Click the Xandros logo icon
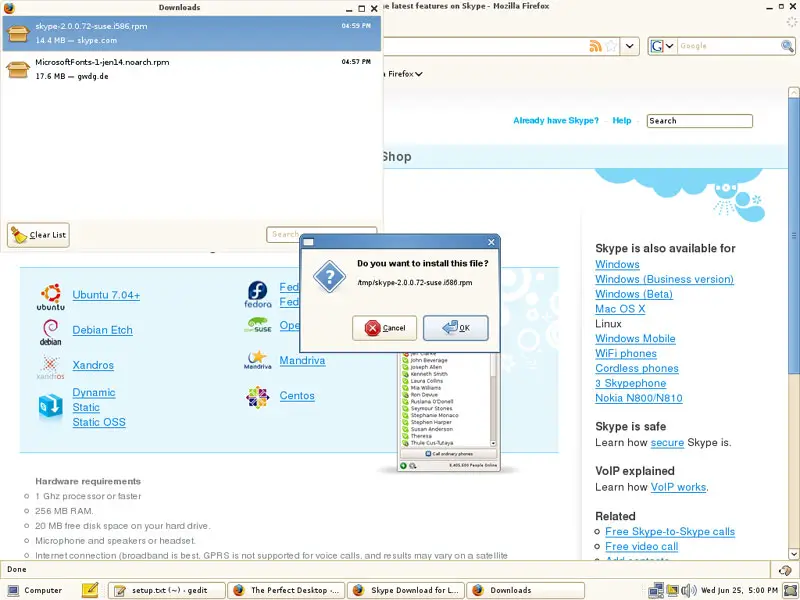Viewport: 800px width, 600px height. (x=51, y=367)
